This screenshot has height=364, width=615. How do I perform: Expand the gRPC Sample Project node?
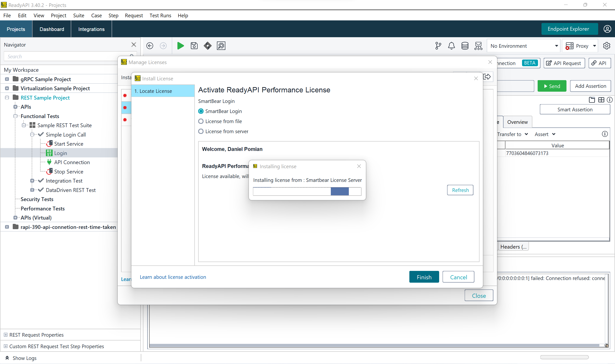7,79
